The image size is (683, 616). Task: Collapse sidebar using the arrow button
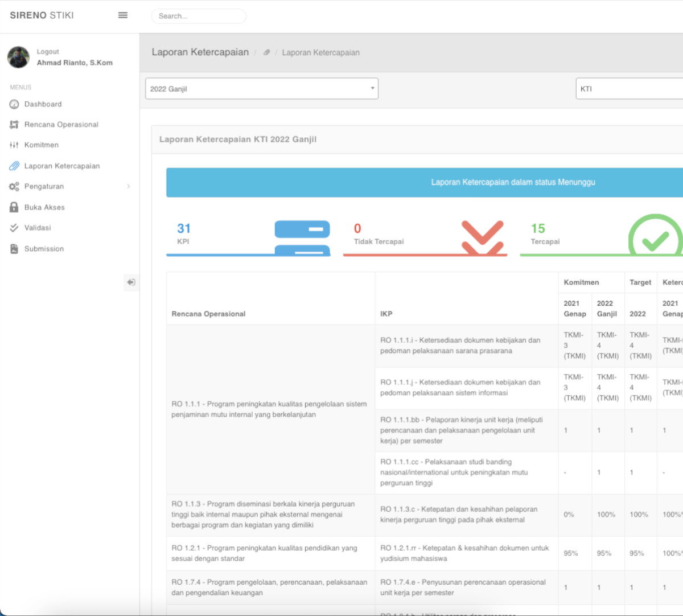[x=131, y=282]
